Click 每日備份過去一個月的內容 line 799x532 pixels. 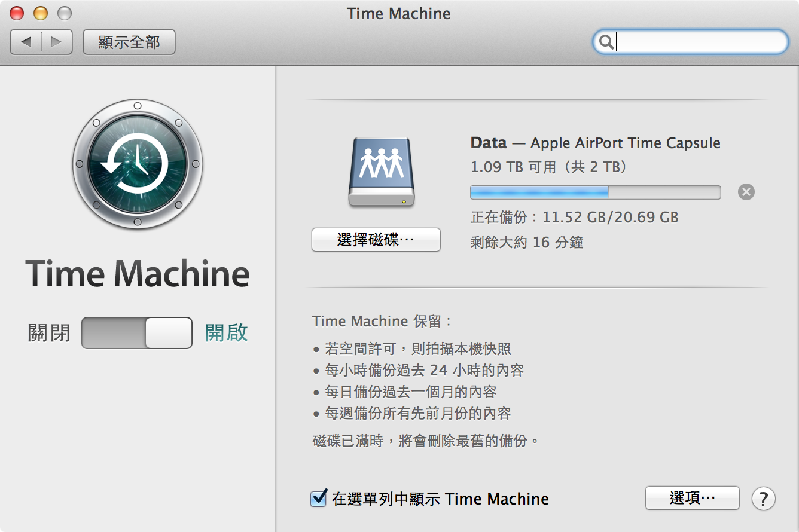pos(411,392)
